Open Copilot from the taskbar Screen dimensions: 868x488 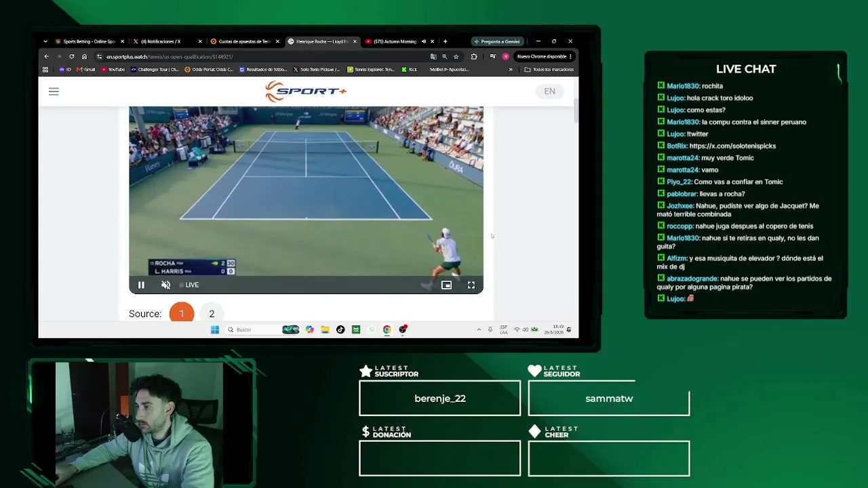pyautogui.click(x=310, y=329)
